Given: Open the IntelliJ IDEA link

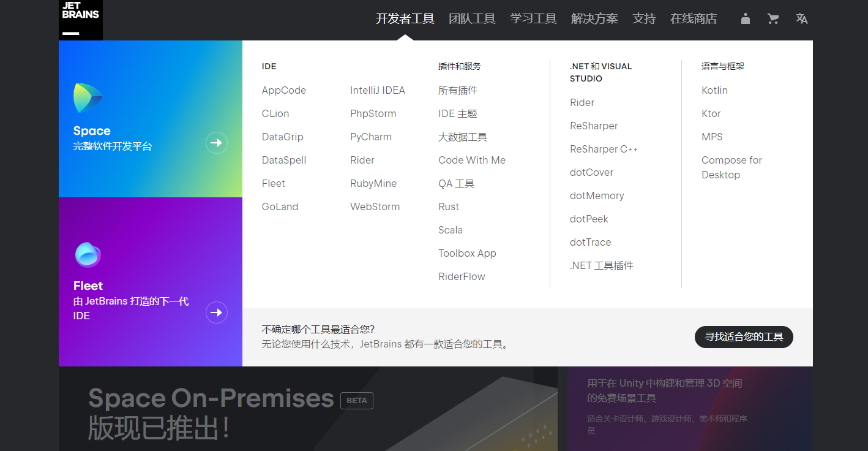Looking at the screenshot, I should pos(377,90).
